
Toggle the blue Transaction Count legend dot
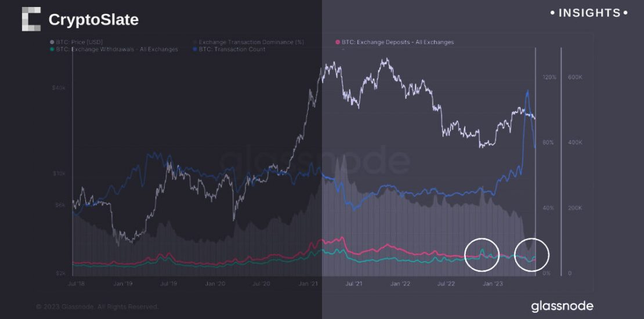[x=194, y=49]
